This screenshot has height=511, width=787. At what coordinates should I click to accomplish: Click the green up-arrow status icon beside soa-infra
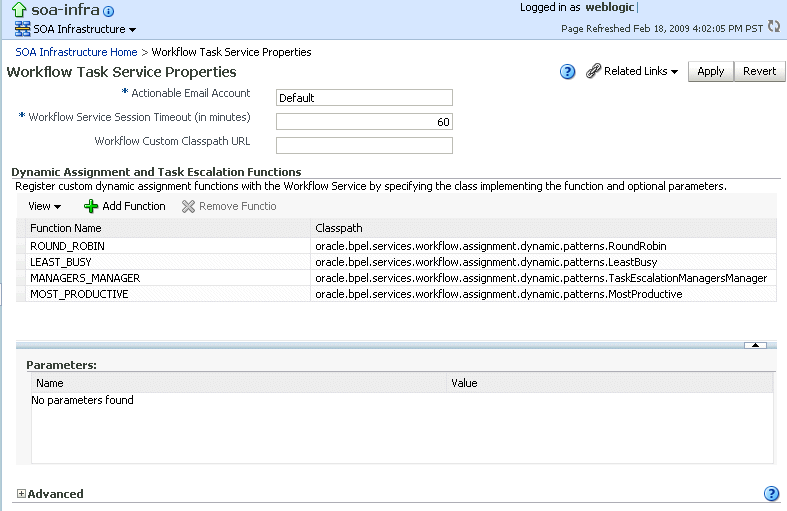(x=19, y=10)
